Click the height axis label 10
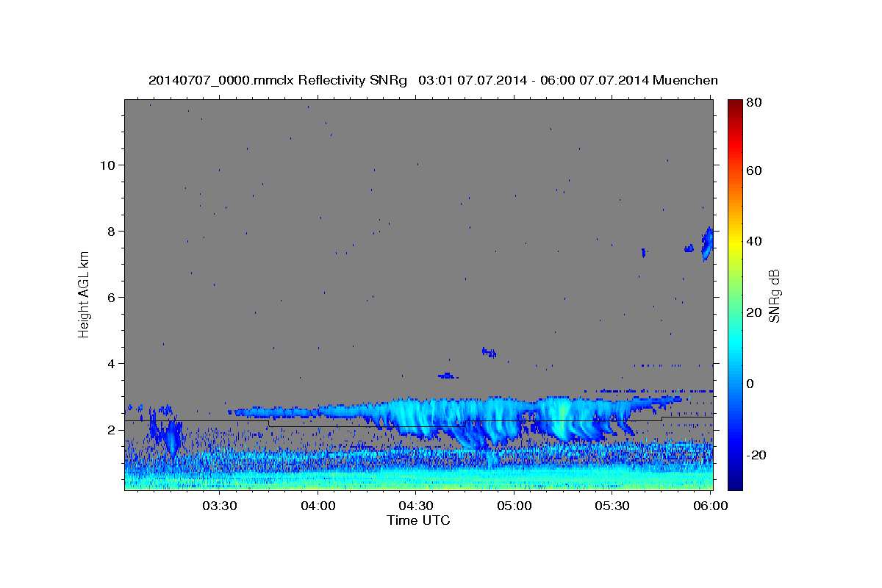The width and height of the screenshot is (882, 588). (x=107, y=165)
